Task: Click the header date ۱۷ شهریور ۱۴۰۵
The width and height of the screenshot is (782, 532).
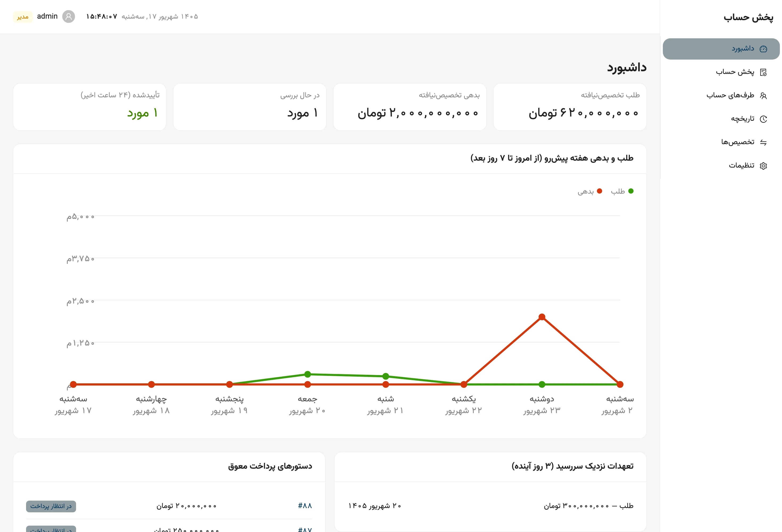Action: 160,16
